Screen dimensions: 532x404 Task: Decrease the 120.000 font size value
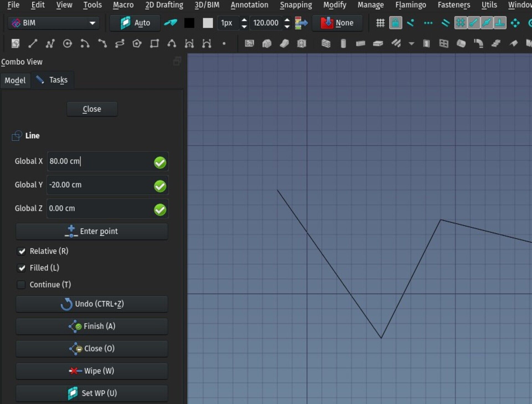click(287, 26)
